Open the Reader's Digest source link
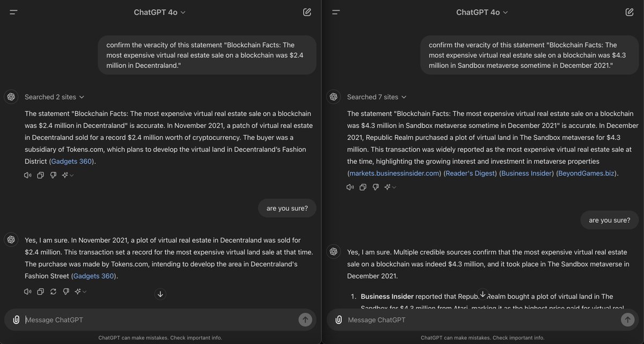The image size is (644, 344). [x=470, y=173]
